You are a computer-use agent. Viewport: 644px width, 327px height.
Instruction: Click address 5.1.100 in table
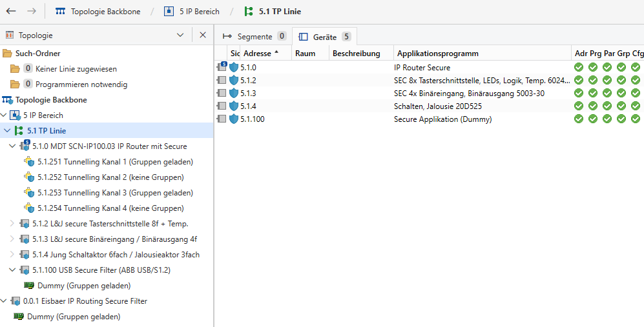point(253,119)
